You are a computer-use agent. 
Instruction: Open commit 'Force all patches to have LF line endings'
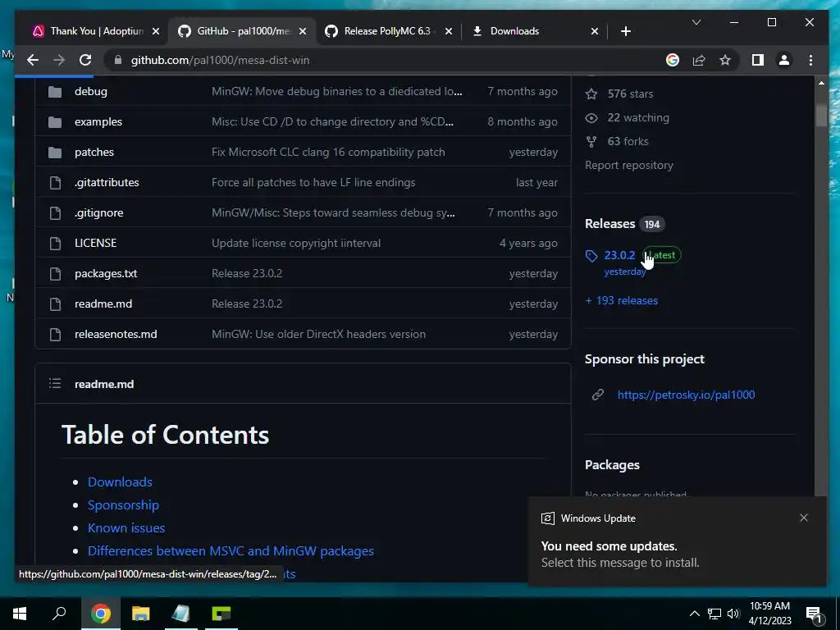pos(313,182)
